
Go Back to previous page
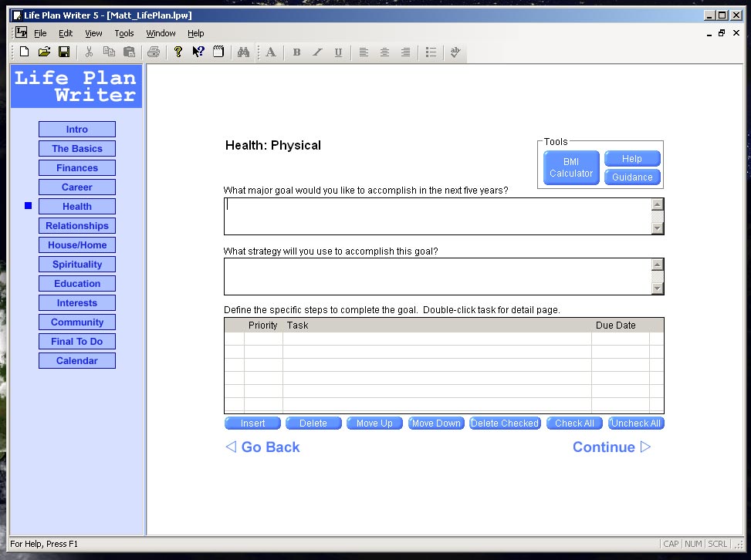(x=262, y=447)
